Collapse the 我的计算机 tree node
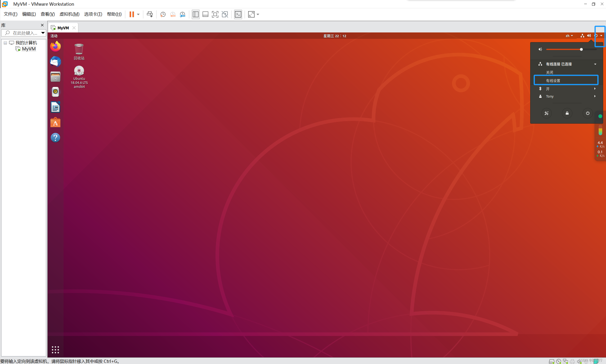This screenshot has width=606, height=364. pyautogui.click(x=5, y=43)
